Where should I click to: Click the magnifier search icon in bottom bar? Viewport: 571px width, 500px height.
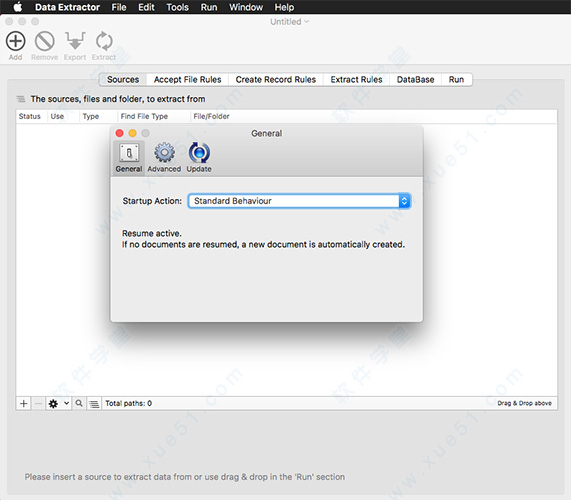click(79, 403)
